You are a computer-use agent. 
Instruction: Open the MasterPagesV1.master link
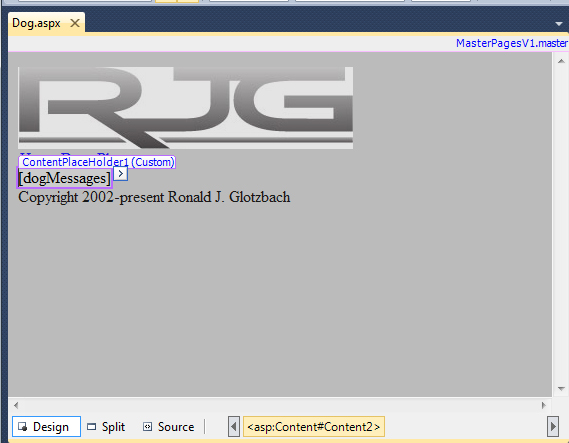[x=512, y=43]
